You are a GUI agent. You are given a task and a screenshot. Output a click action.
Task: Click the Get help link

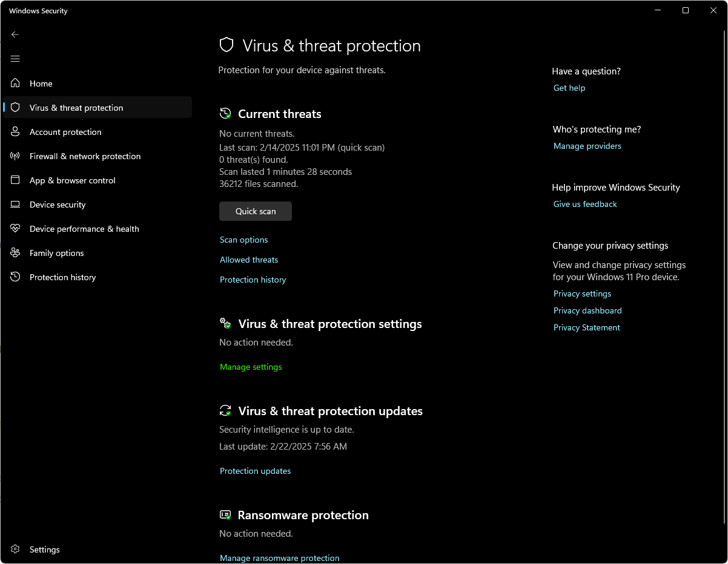tap(569, 88)
